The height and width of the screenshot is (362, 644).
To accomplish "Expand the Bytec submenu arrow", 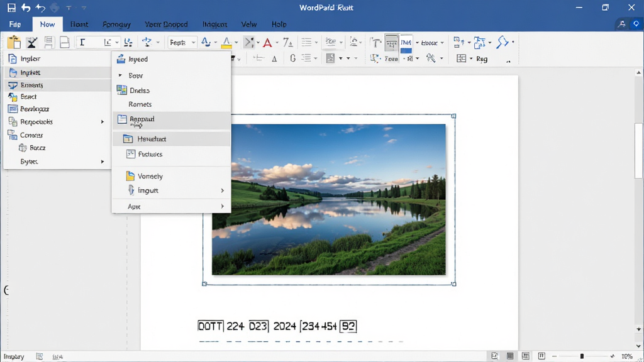I will (x=103, y=162).
